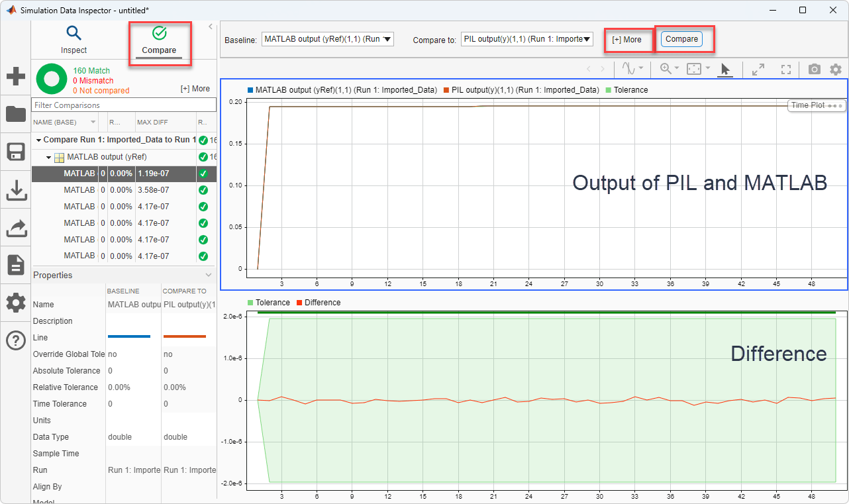Viewport: 849px width, 504px height.
Task: Open the Compare to signal dropdown
Action: pyautogui.click(x=526, y=39)
